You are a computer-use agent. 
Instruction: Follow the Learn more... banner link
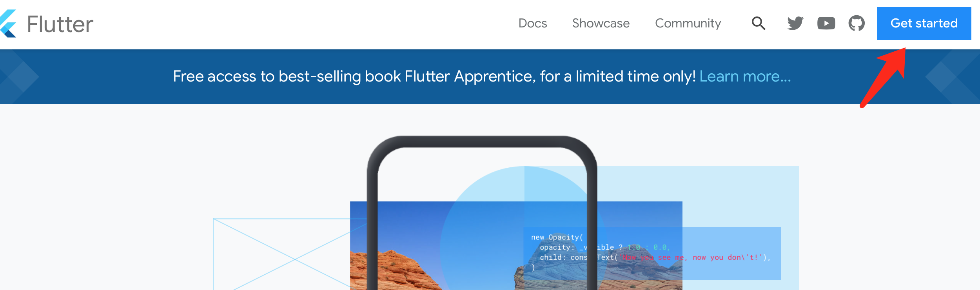745,76
